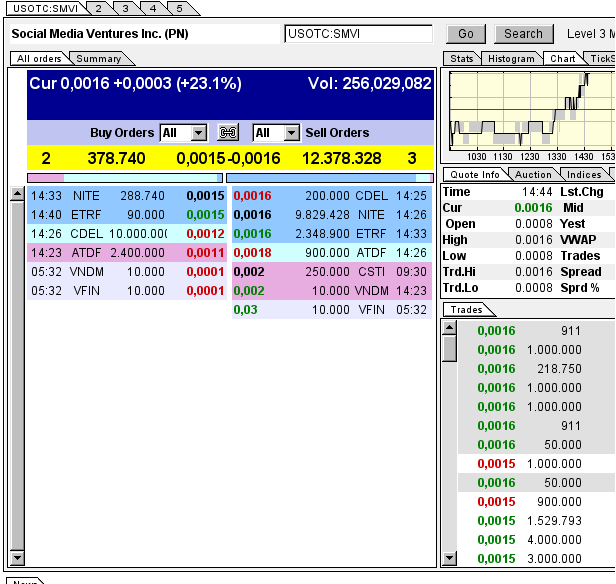The width and height of the screenshot is (616, 584).
Task: Switch to the USOTC:SMVI tab
Action: [45, 8]
